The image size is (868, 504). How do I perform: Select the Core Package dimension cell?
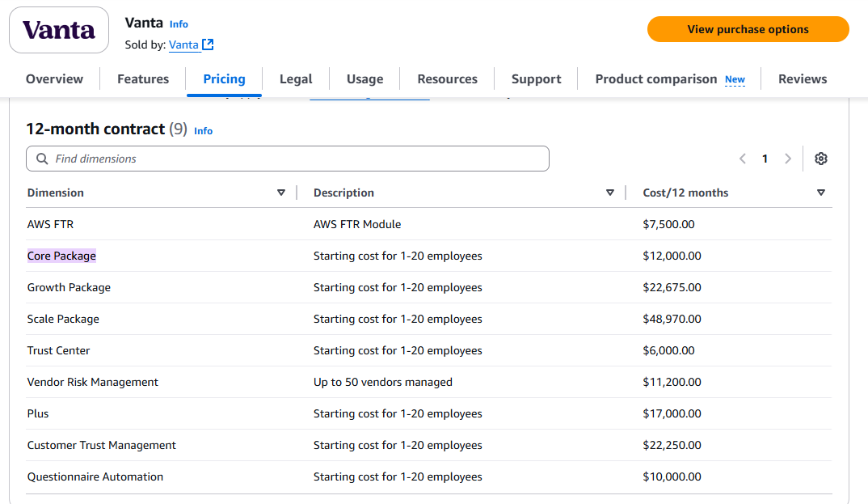[x=61, y=256]
